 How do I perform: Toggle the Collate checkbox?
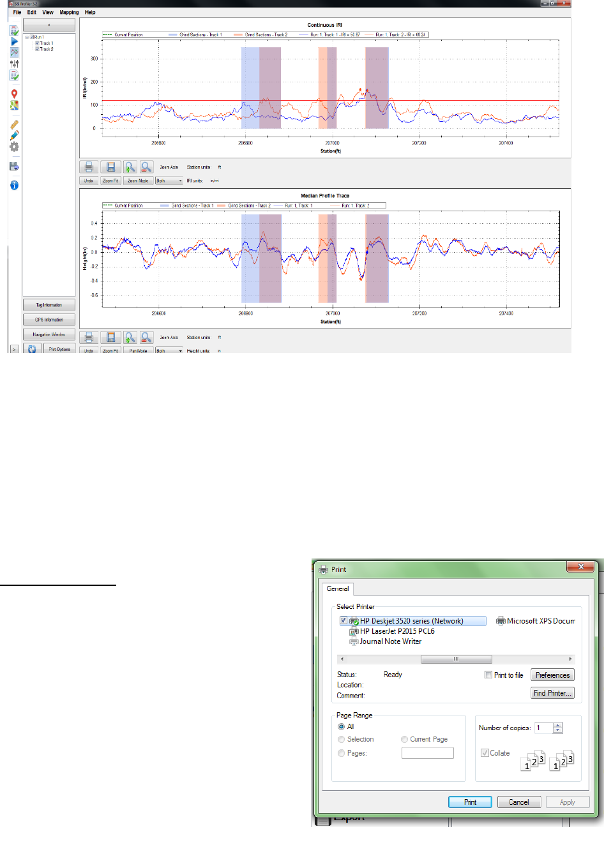tap(485, 753)
